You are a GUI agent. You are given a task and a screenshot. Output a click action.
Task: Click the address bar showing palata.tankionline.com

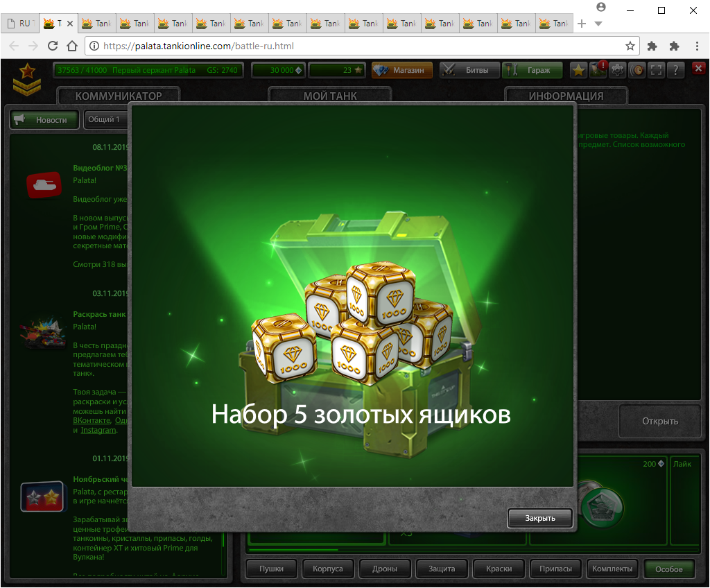point(361,46)
